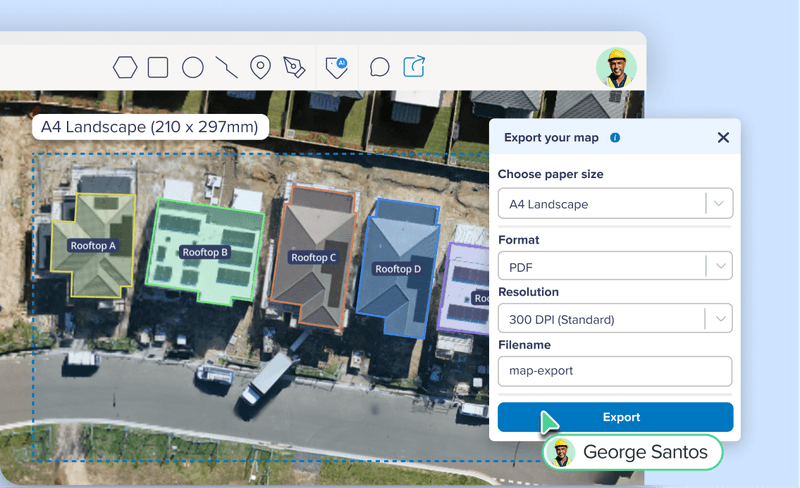Open the Resolution dropdown showing 300 DPI
Viewport: 800px width, 488px height.
point(615,319)
